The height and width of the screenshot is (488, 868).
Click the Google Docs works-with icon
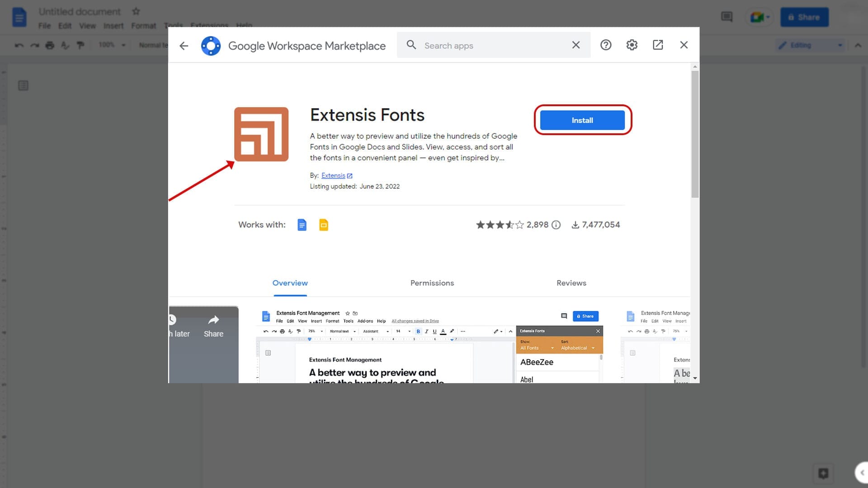(x=302, y=225)
